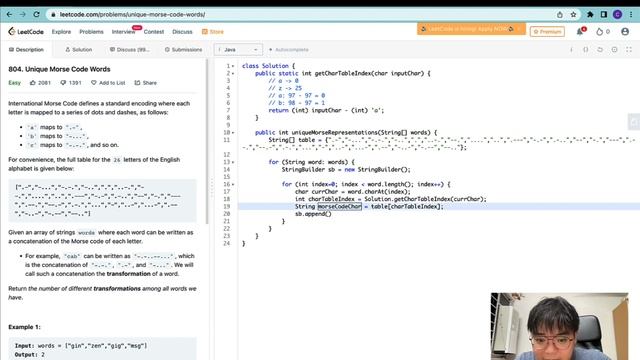The width and height of the screenshot is (640, 360).
Task: Click the Morse code table code block
Action: coord(102,200)
